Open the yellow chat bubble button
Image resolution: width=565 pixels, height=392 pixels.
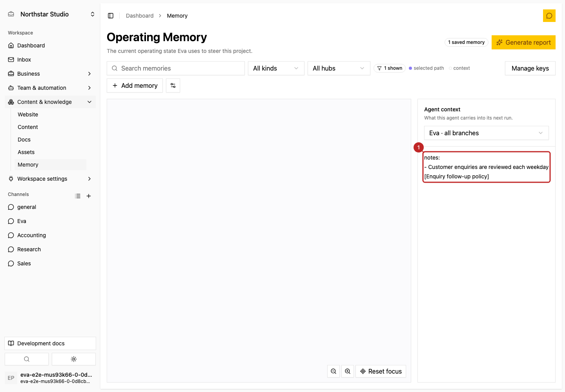(x=549, y=16)
